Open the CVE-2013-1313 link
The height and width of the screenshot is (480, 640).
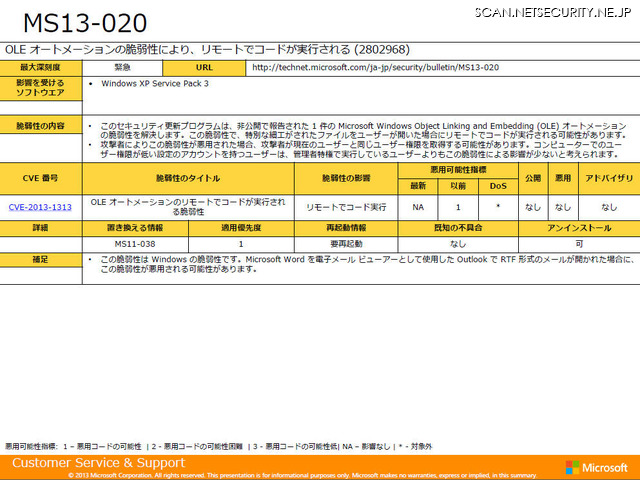tap(40, 207)
